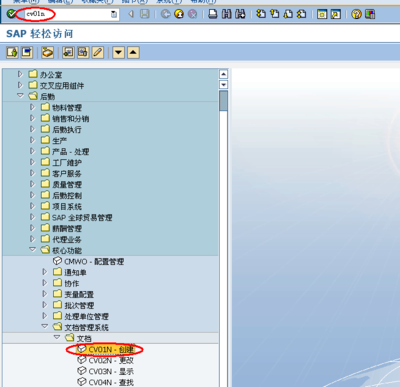Screen dimensions: 400x387
Task: Expand the 交叉应用组件 folder node
Action: point(20,85)
